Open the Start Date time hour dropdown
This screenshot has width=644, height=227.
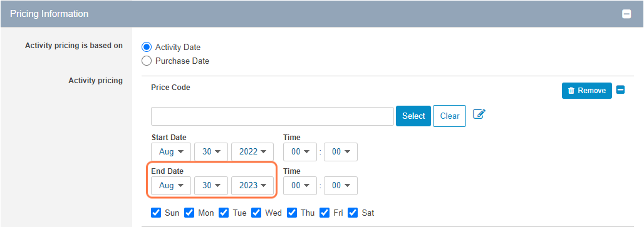pos(300,151)
